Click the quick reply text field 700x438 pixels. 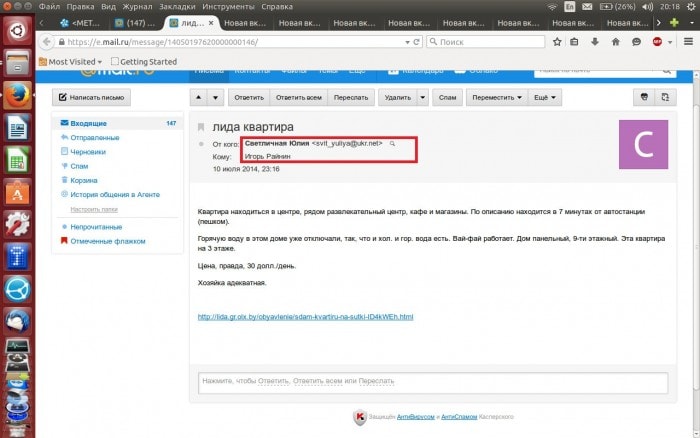tap(430, 381)
